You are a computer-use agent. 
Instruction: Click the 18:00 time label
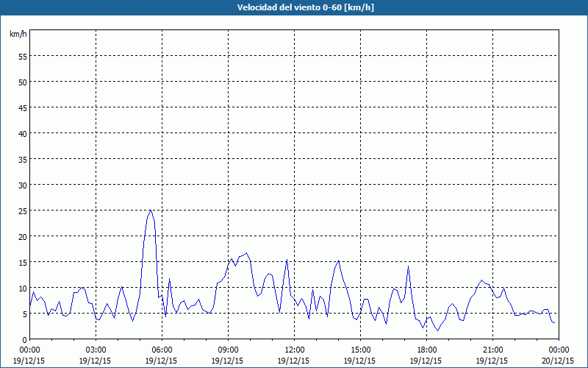427,350
